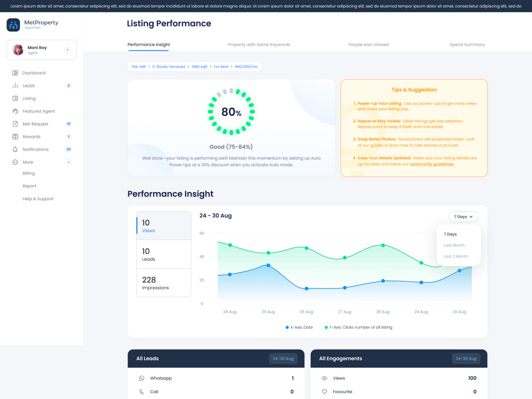The width and height of the screenshot is (532, 399).
Task: Click the Met Request badge showing 10
Action: point(69,124)
